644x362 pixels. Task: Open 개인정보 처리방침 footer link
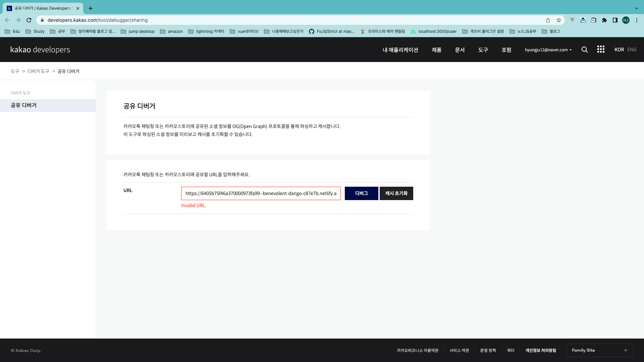540,350
